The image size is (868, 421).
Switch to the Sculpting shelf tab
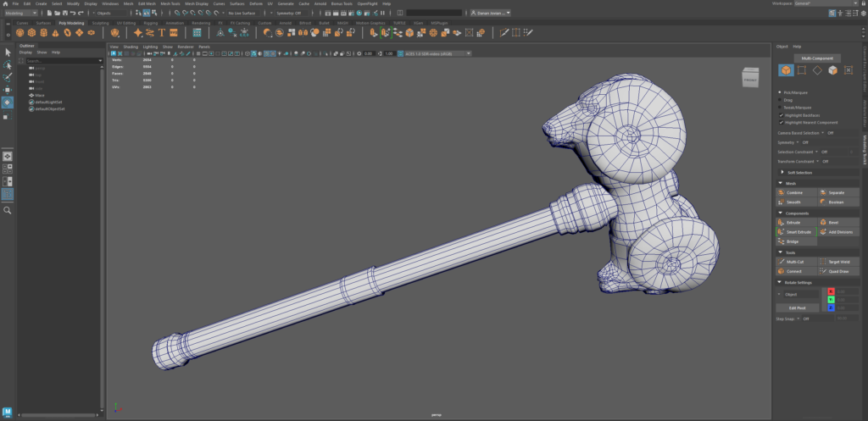click(x=100, y=23)
